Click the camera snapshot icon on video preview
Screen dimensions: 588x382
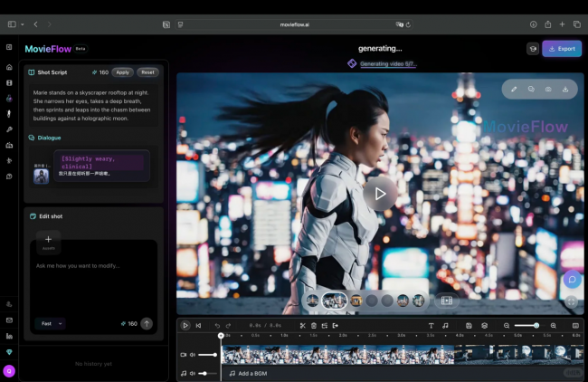point(548,90)
